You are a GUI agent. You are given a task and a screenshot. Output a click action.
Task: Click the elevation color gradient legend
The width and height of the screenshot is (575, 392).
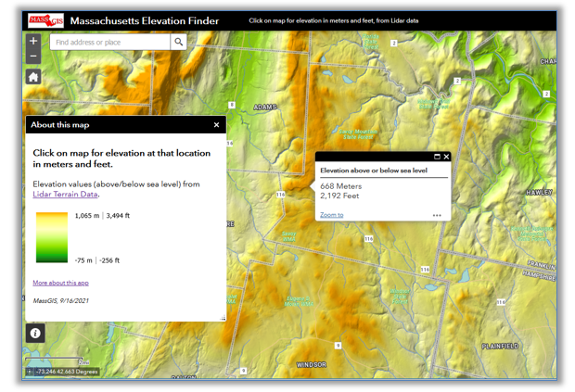(52, 238)
